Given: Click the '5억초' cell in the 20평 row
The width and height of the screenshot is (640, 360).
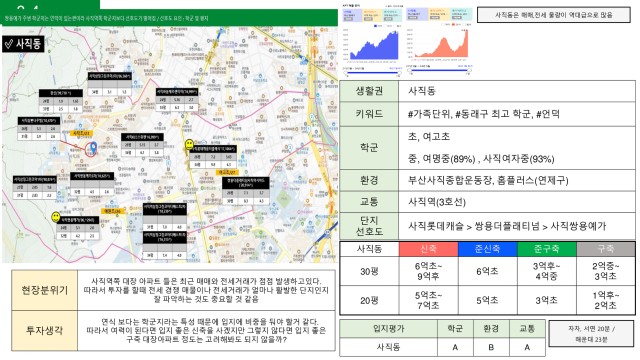Looking at the screenshot, I should point(487,300).
